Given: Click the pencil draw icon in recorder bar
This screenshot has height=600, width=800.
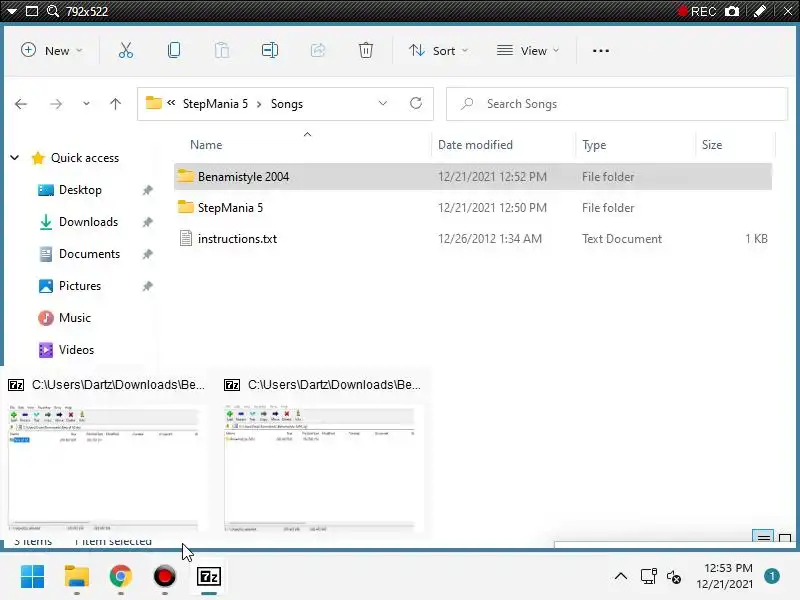Looking at the screenshot, I should [760, 11].
